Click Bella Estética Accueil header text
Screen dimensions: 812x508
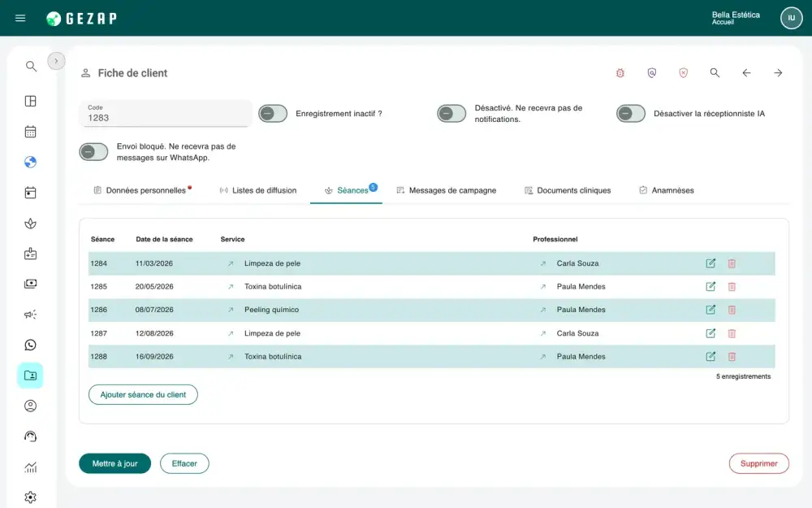(736, 18)
